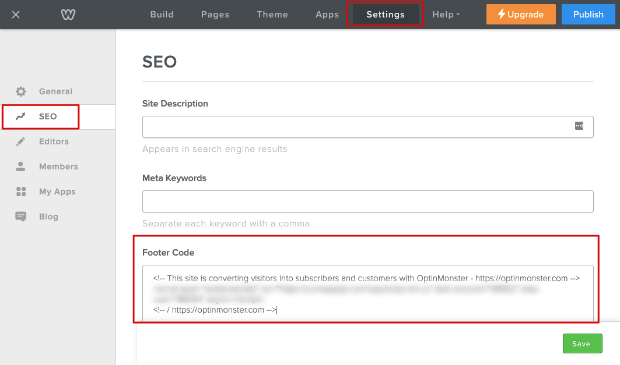Click inside the Footer Code text area
The width and height of the screenshot is (620, 365).
click(368, 293)
